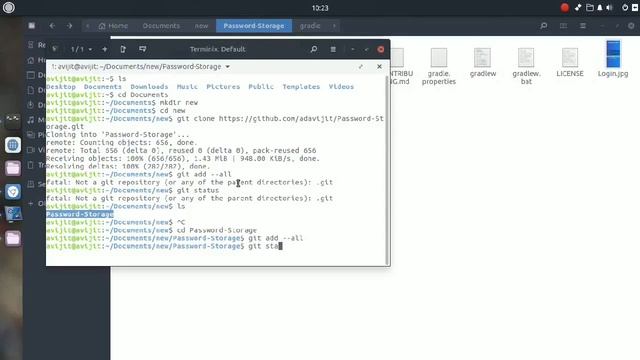640x360 pixels.
Task: Open the network tray icon
Action: (578, 7)
